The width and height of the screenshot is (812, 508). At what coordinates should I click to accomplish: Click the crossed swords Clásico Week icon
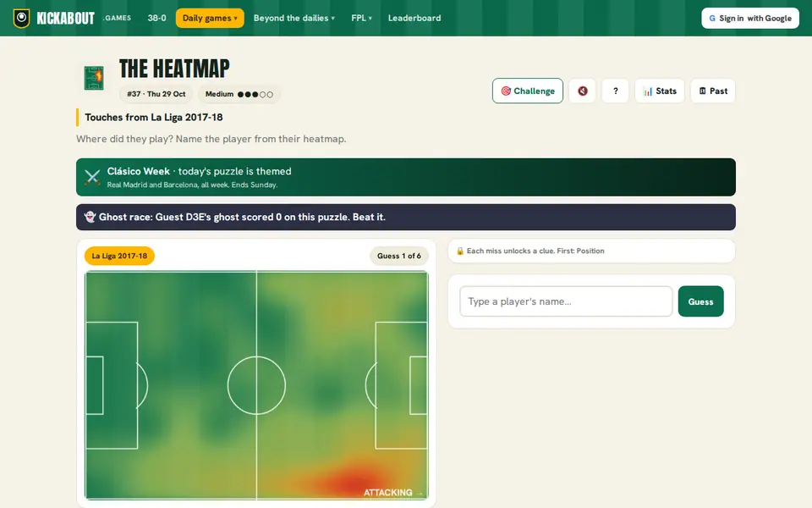(92, 177)
